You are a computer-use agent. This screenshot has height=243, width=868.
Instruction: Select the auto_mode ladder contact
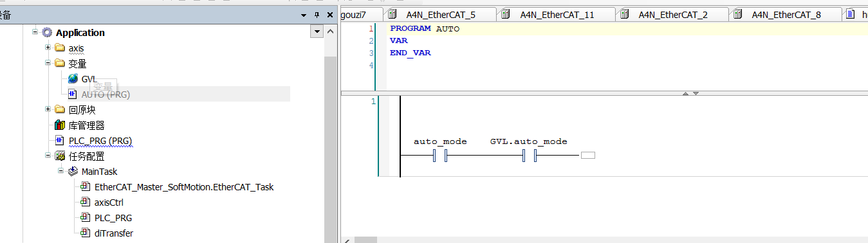[440, 156]
